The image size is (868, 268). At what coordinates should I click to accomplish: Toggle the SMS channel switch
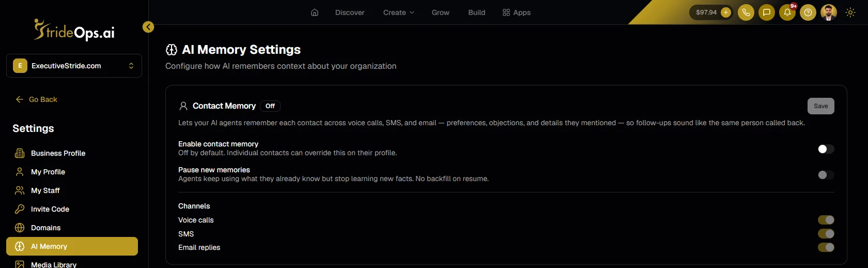tap(826, 234)
